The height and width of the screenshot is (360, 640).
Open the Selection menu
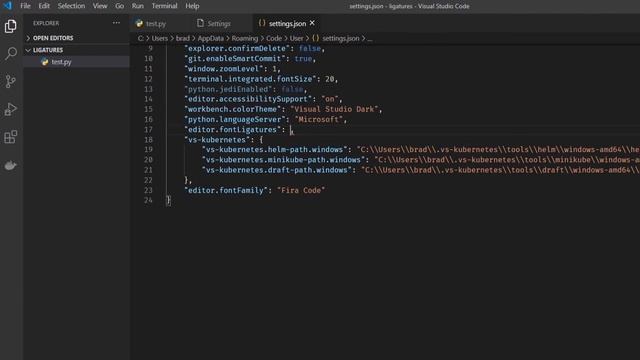71,6
